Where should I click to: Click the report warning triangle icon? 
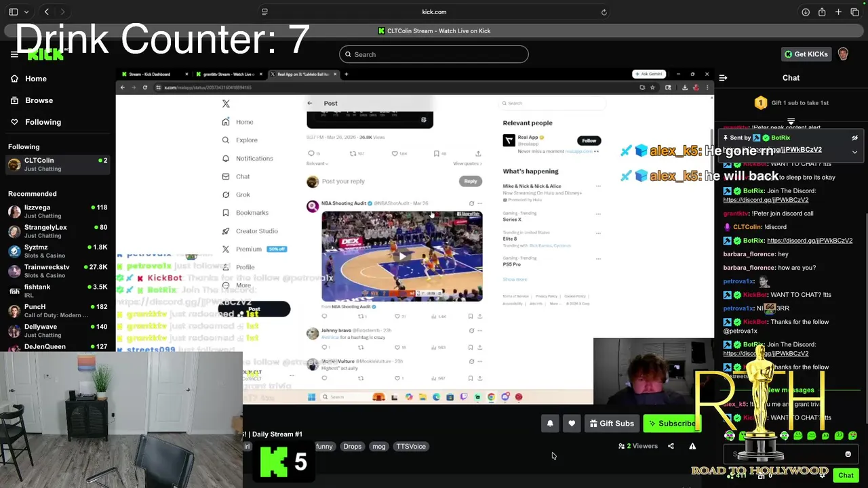click(x=692, y=446)
